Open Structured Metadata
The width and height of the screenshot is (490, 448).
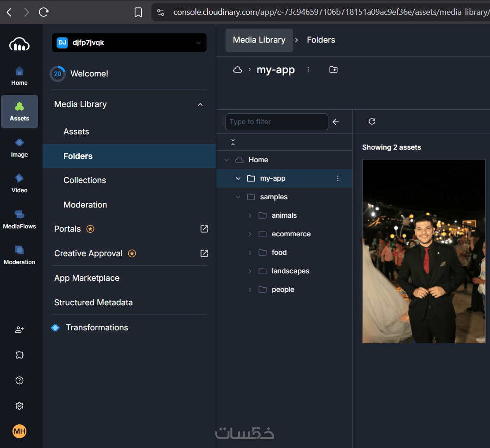pyautogui.click(x=94, y=303)
